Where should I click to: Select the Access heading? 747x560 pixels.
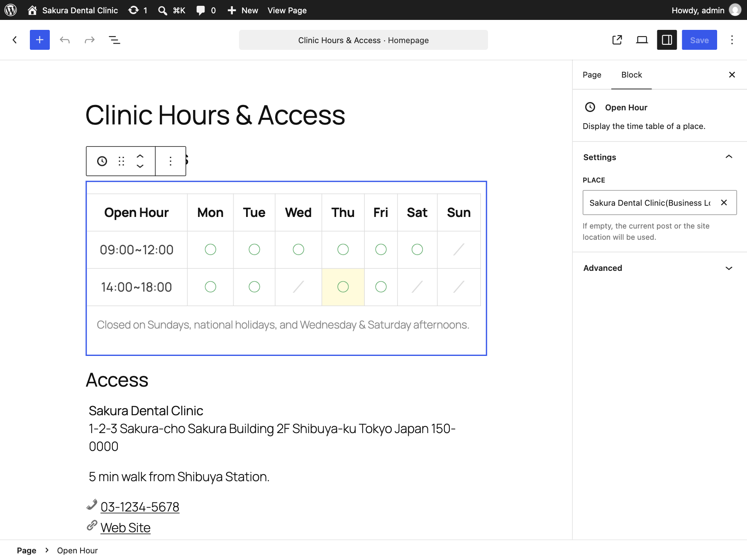(x=117, y=380)
